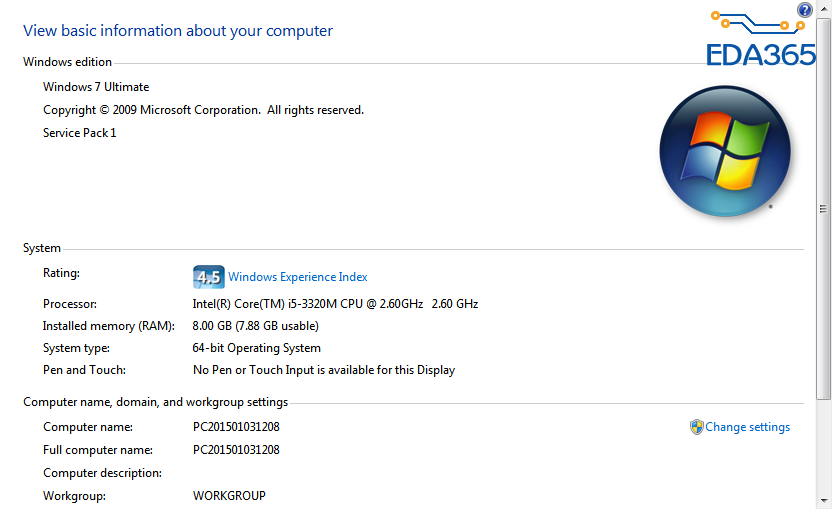The width and height of the screenshot is (832, 509).
Task: Click the Computer name value PC201501031208
Action: click(236, 427)
